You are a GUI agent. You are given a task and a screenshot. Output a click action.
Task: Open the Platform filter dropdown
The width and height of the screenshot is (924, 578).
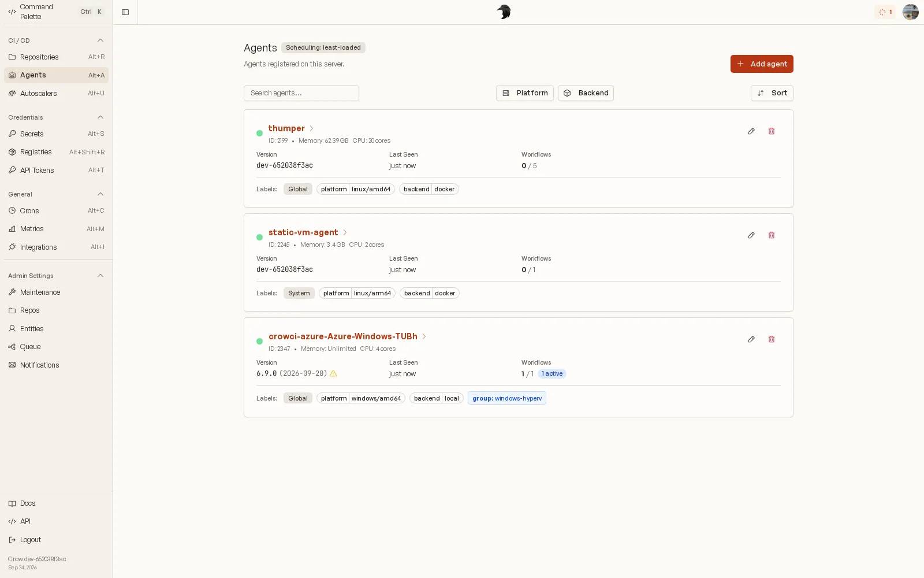pyautogui.click(x=525, y=93)
